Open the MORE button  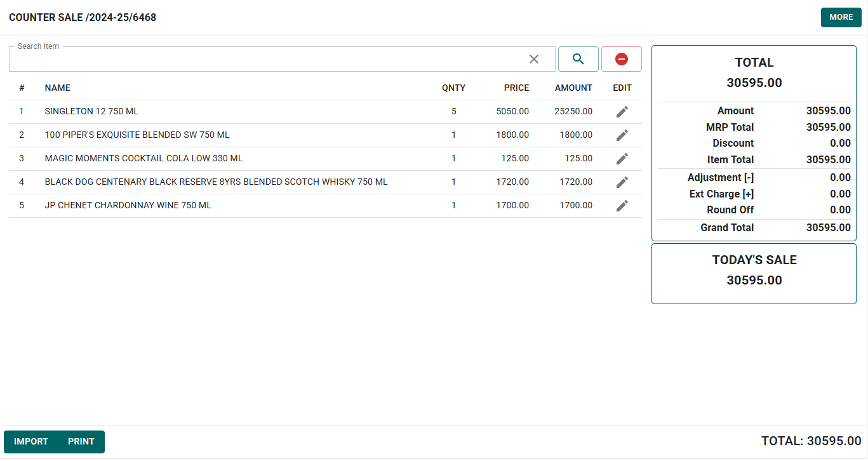pyautogui.click(x=841, y=17)
